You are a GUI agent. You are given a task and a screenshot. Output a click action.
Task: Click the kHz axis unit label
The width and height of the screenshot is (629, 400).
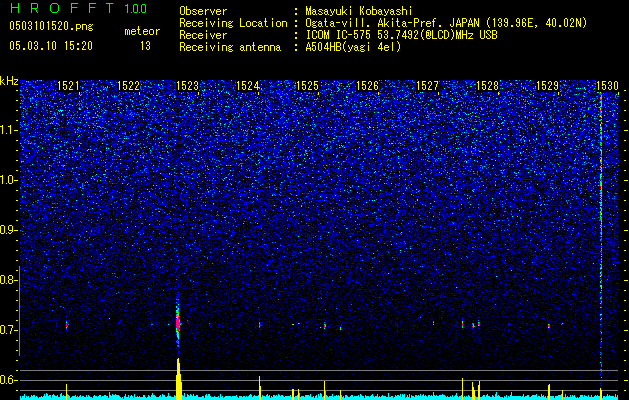(x=9, y=81)
